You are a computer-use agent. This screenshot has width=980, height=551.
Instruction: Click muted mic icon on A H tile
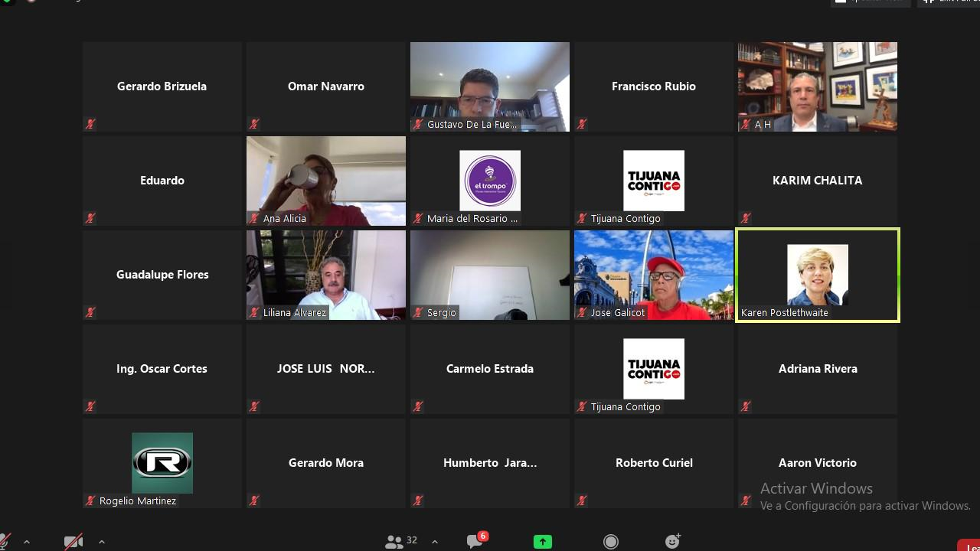746,124
